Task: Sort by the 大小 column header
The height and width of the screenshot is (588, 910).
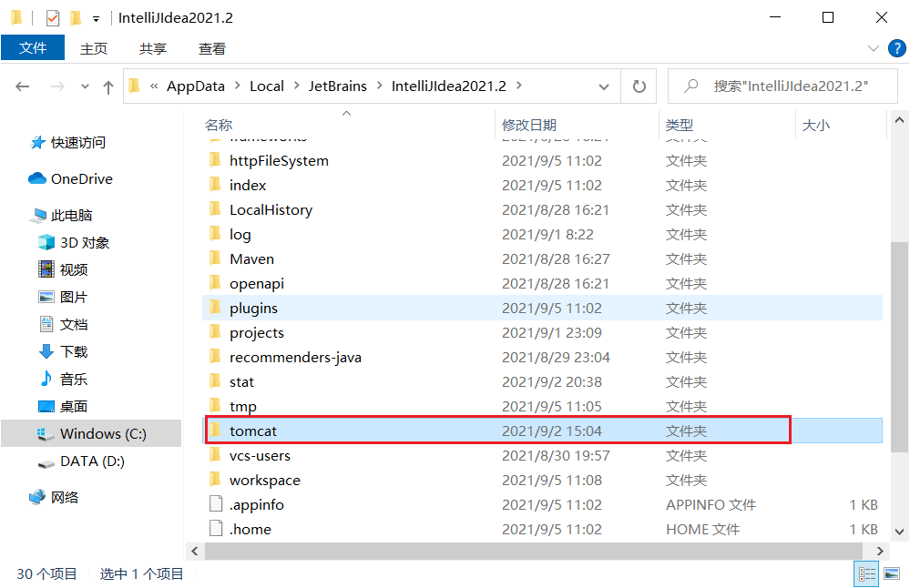Action: point(815,125)
